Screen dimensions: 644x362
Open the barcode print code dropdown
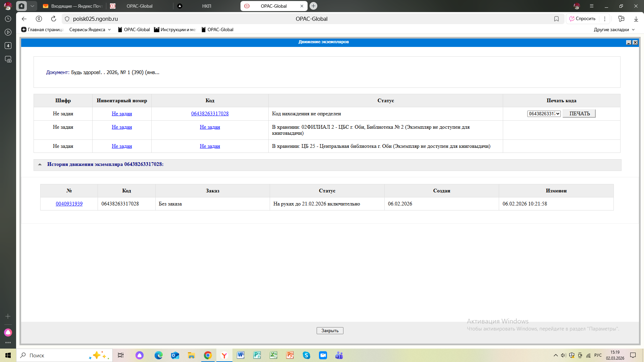pyautogui.click(x=544, y=114)
